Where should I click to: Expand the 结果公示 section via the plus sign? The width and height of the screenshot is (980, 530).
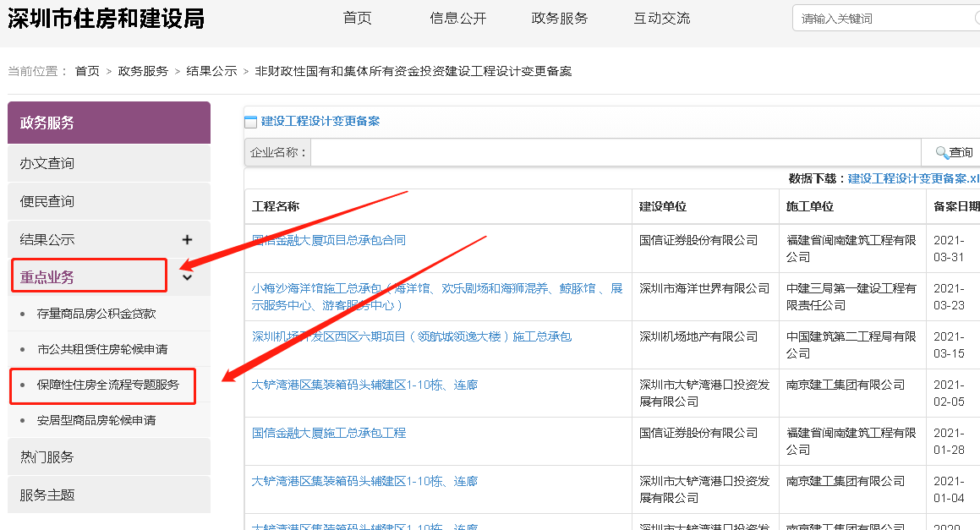tap(187, 239)
